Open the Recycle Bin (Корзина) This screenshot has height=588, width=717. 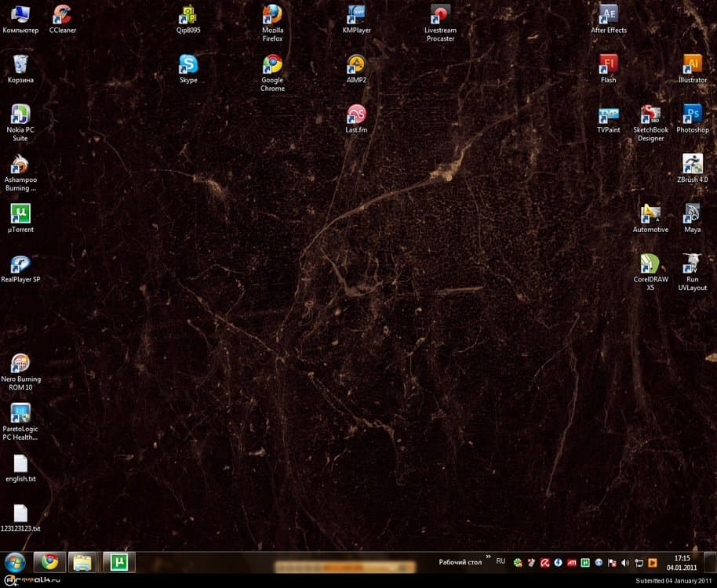pyautogui.click(x=20, y=64)
